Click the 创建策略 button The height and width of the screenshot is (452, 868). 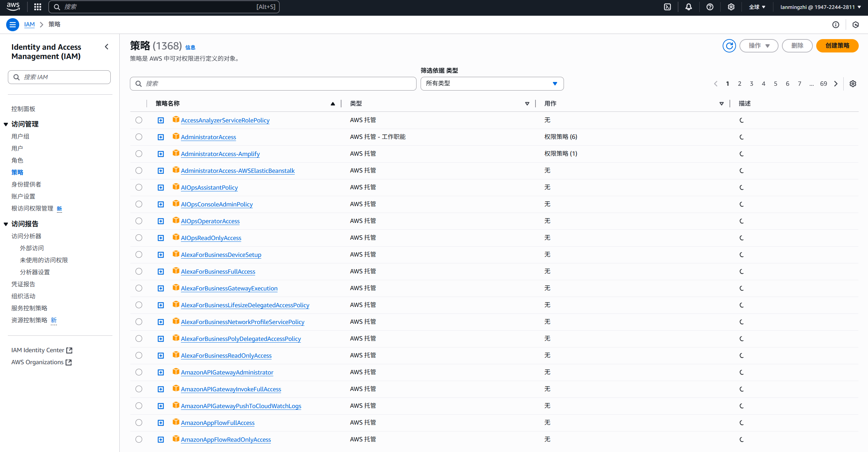(837, 46)
